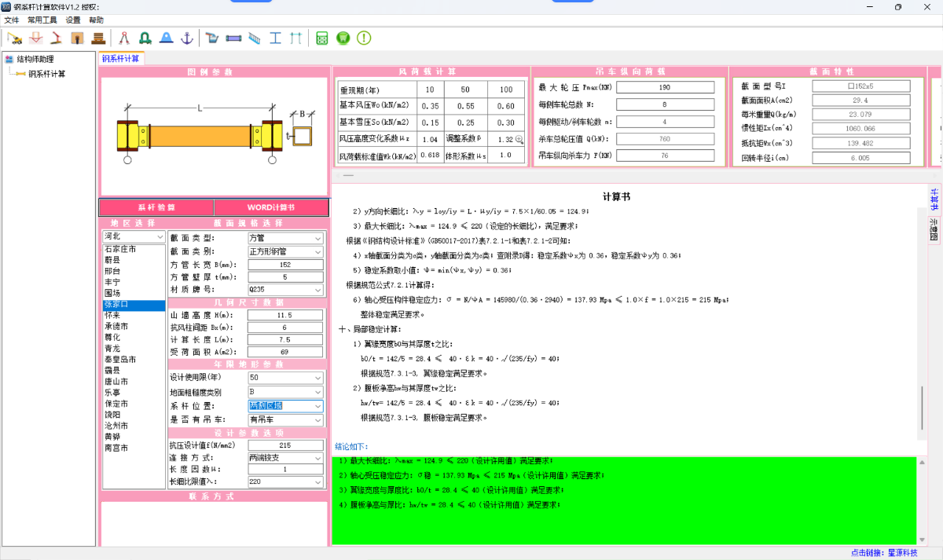Select 张家口 in the city list
Screen dimensions: 943x560
pos(134,304)
